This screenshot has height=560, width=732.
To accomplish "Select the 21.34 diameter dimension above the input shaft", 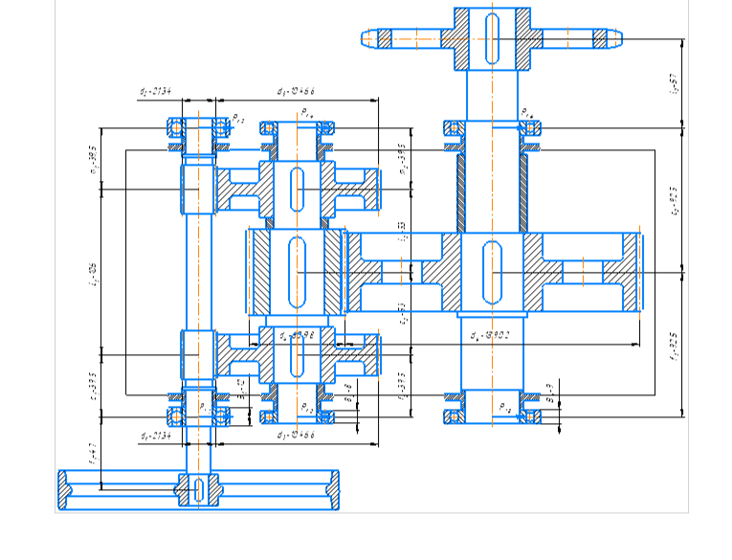I will (x=155, y=91).
